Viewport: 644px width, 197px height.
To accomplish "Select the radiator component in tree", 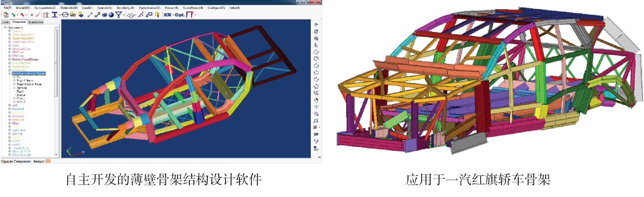I will pos(19,130).
